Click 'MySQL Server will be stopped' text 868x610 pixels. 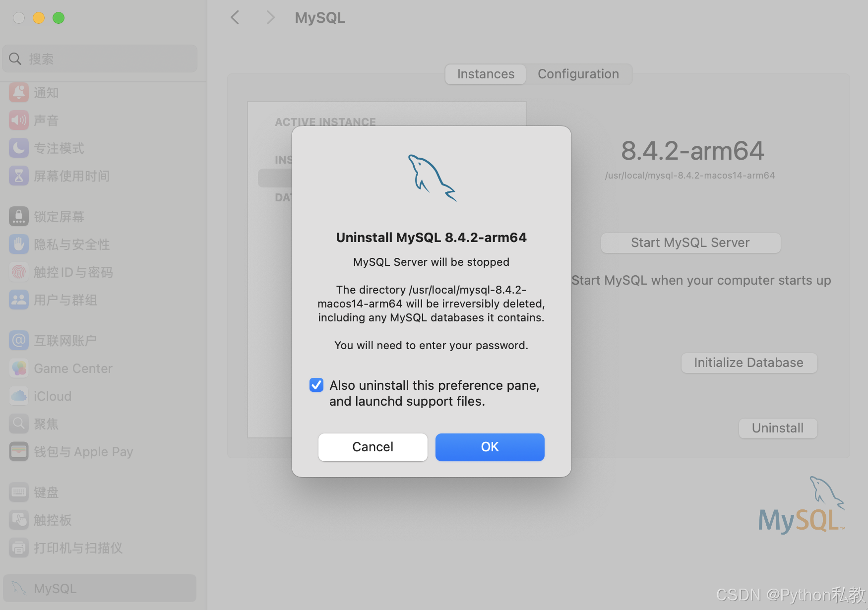point(432,262)
